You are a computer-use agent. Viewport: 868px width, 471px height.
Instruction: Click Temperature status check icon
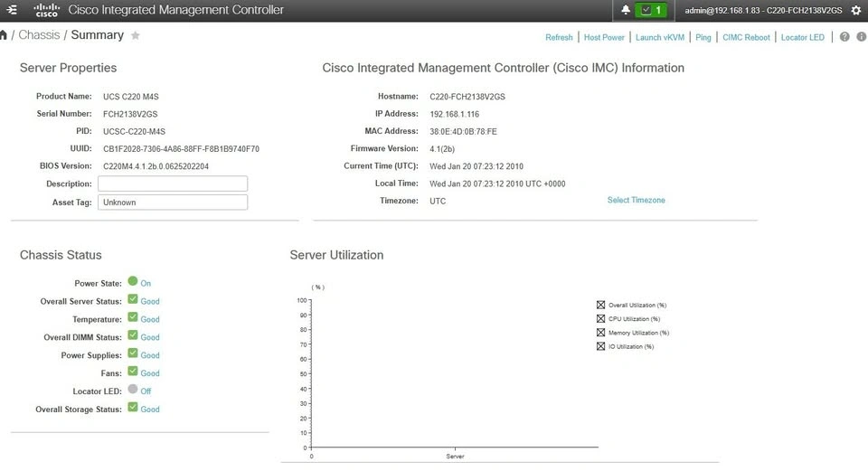pyautogui.click(x=133, y=317)
